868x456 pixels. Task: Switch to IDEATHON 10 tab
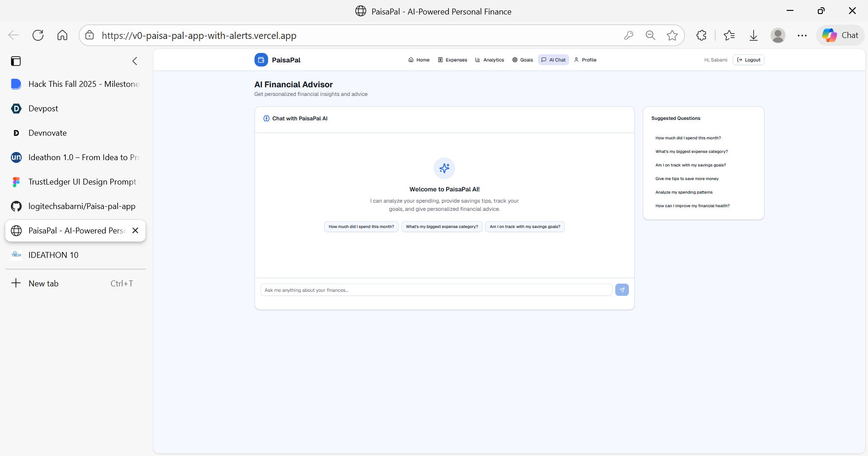[x=75, y=255]
